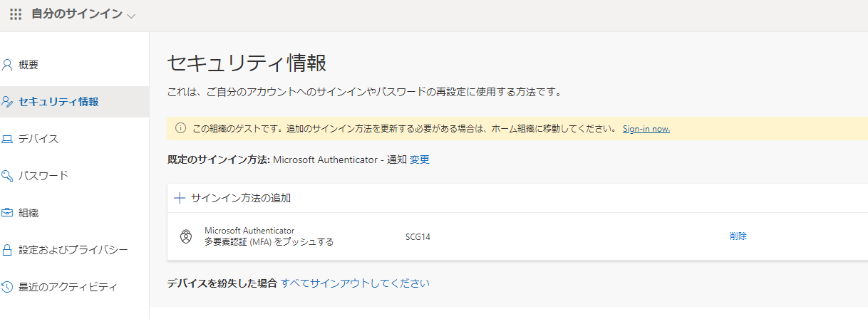Click 変更 to change default method
Viewport: 868px width, 319px height.
(x=420, y=159)
